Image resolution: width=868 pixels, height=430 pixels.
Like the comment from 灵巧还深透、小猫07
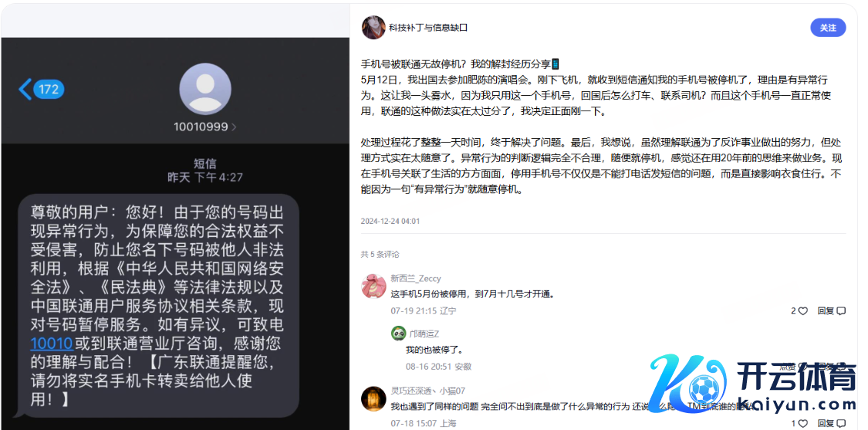point(799,423)
